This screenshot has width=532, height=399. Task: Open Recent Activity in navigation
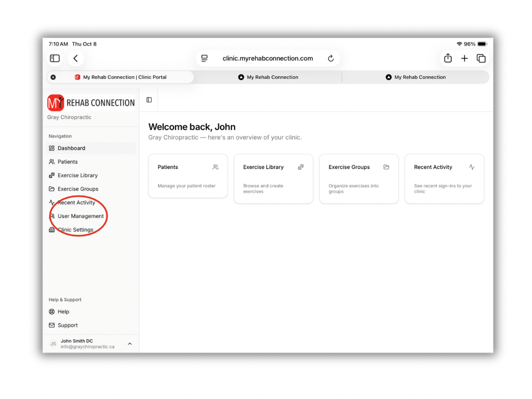click(x=91, y=203)
